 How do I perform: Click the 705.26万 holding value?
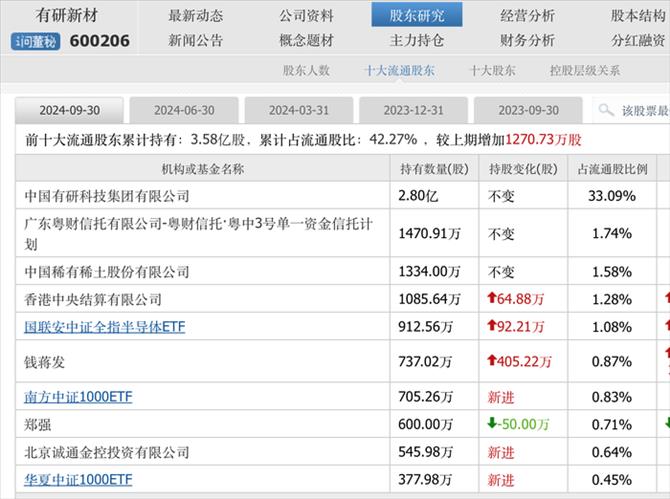coord(425,397)
